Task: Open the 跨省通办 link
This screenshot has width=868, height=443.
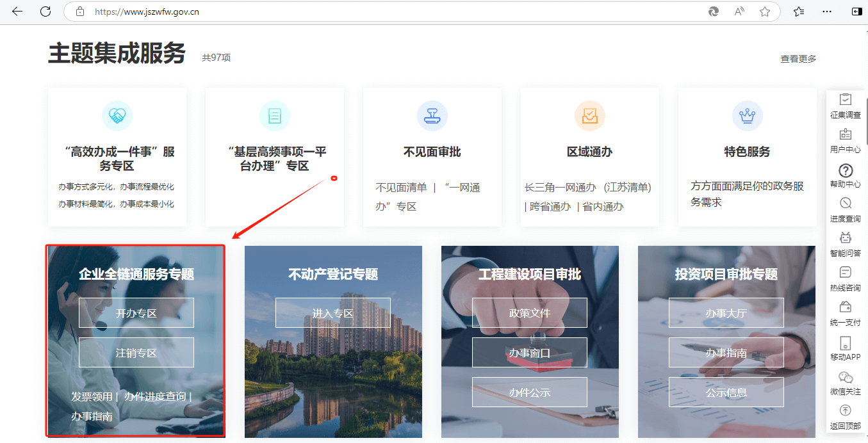Action: coord(550,207)
